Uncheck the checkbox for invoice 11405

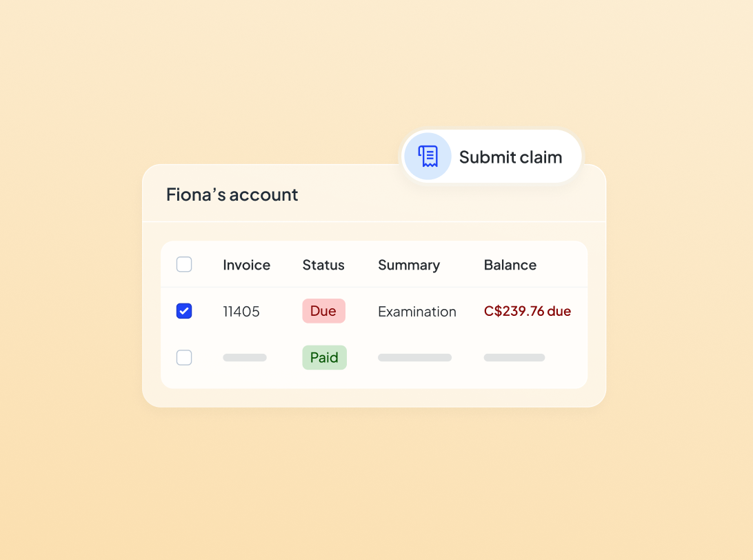pos(184,311)
